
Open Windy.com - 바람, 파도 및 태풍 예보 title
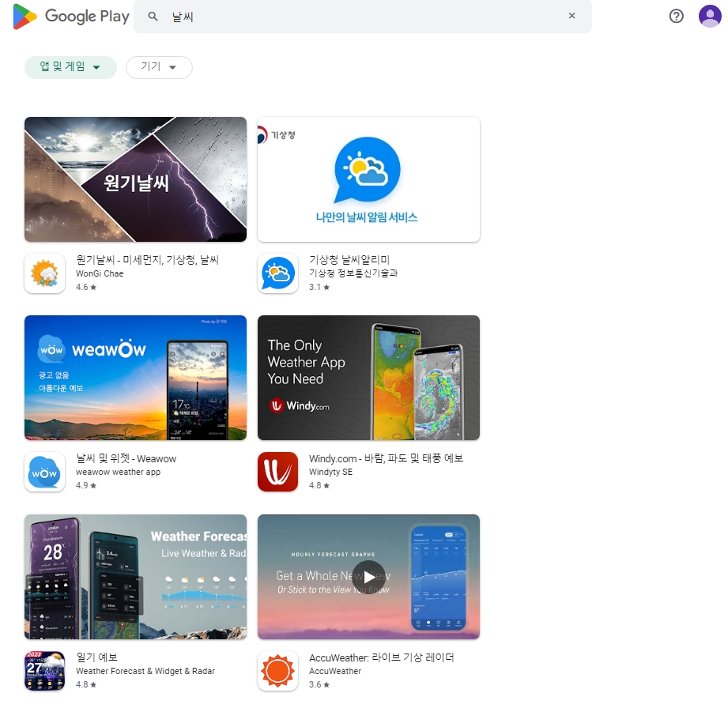(x=387, y=458)
